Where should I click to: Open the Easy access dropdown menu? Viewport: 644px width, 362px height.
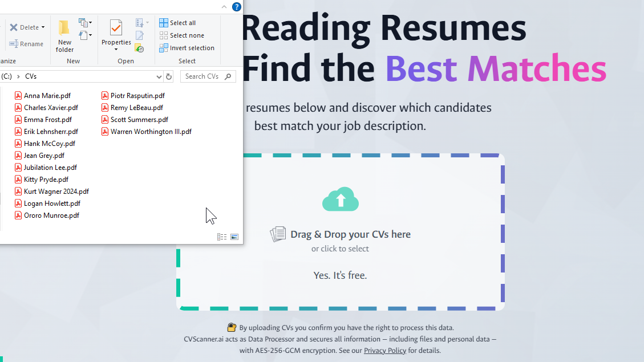click(86, 35)
